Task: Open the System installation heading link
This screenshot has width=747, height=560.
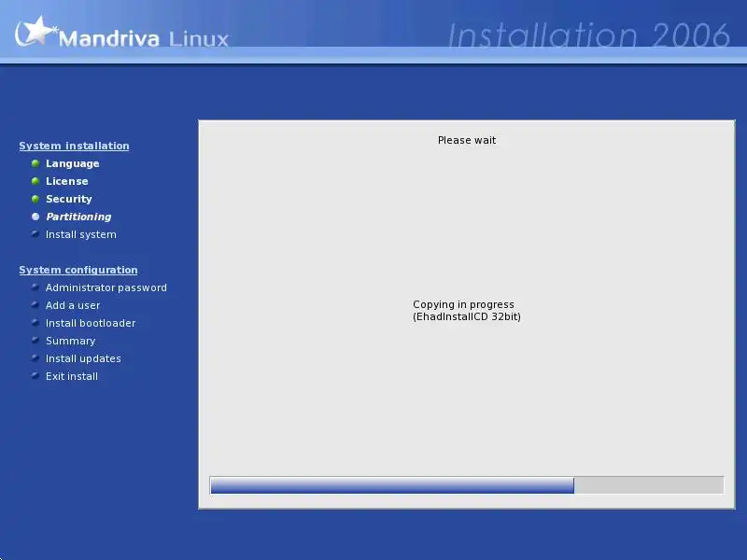Action: tap(74, 146)
